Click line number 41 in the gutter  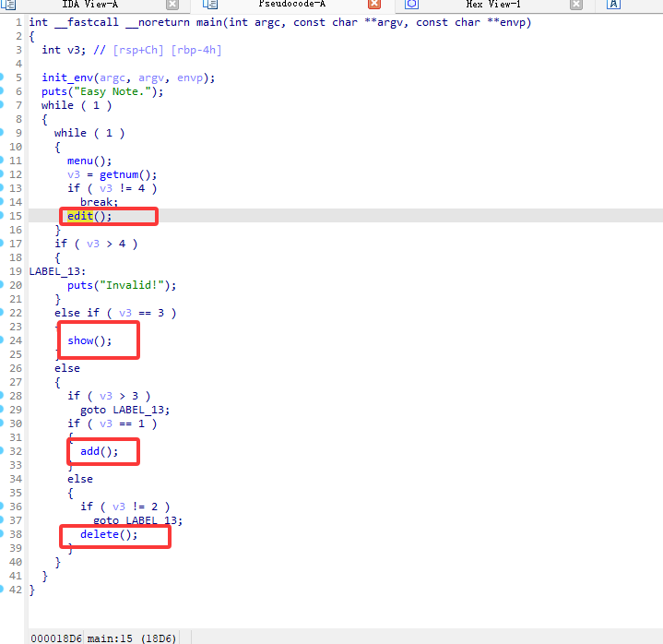[16, 576]
